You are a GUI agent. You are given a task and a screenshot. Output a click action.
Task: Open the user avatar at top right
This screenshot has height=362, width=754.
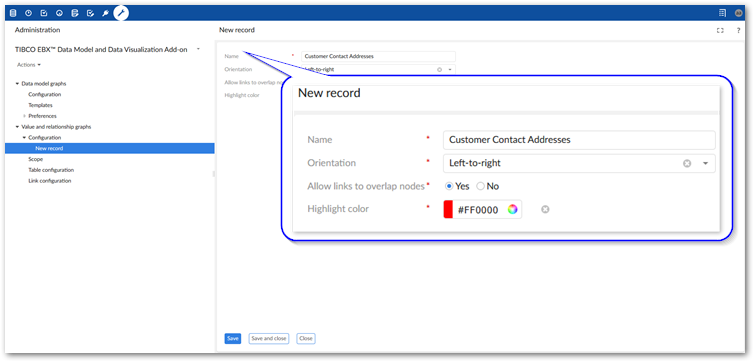738,13
